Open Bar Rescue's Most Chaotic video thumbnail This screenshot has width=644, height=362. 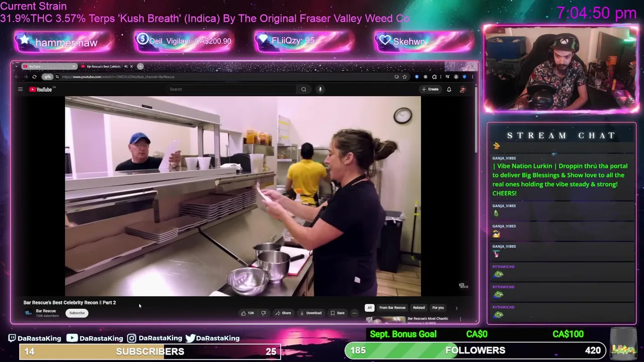point(385,320)
